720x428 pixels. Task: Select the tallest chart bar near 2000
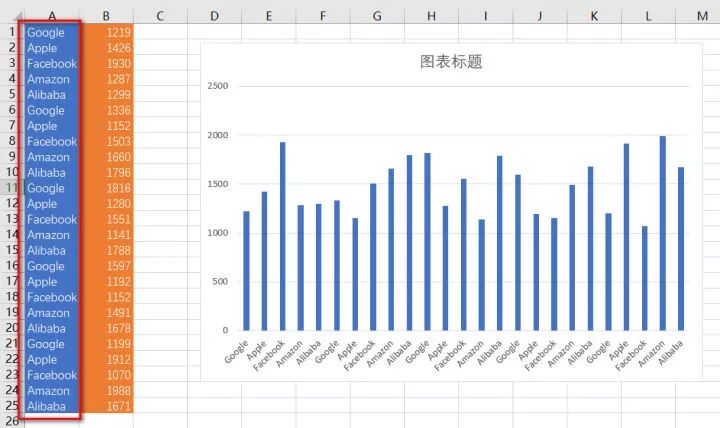tap(663, 233)
